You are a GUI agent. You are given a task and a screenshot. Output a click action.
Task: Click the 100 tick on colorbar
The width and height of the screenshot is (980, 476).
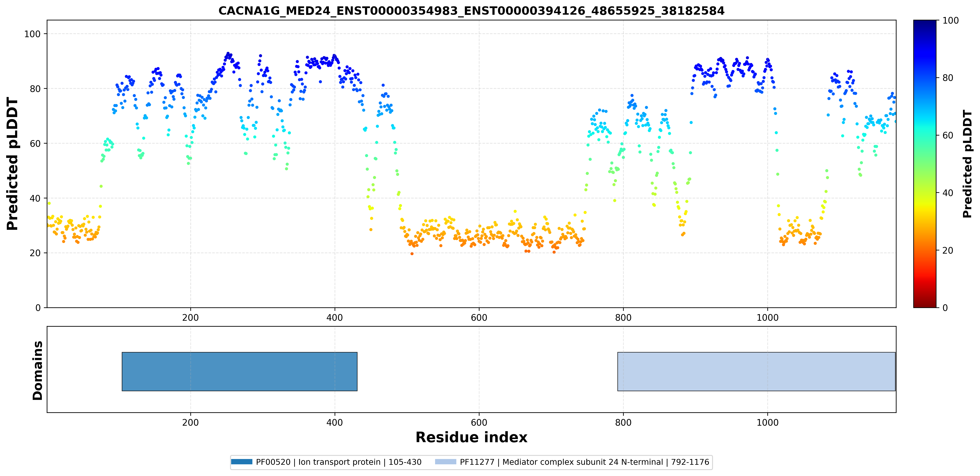pyautogui.click(x=950, y=21)
